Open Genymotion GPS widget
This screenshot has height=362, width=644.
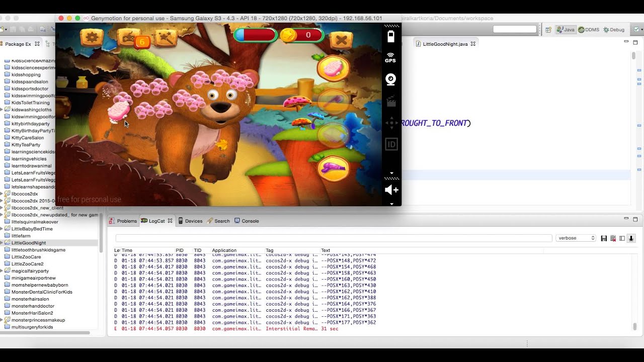coord(390,58)
